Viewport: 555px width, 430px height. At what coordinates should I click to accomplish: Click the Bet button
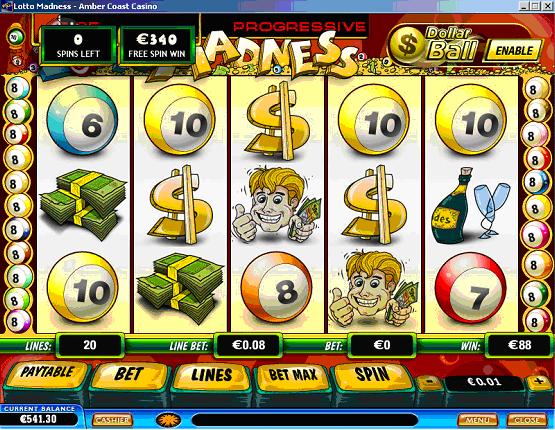pyautogui.click(x=129, y=375)
